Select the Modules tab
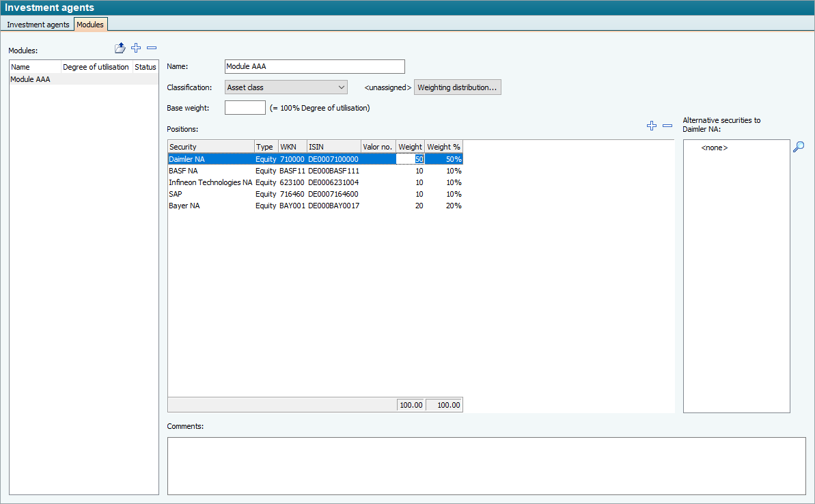Screen dimensions: 815x504 pos(90,25)
